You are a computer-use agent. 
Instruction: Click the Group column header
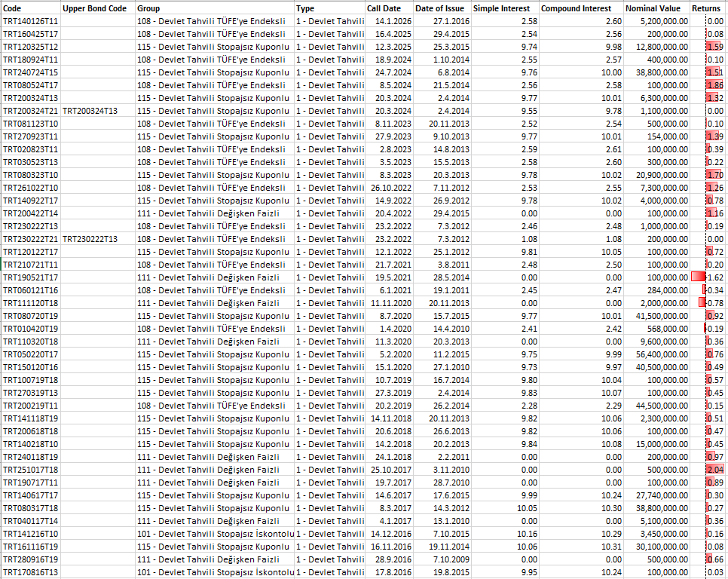coord(215,8)
